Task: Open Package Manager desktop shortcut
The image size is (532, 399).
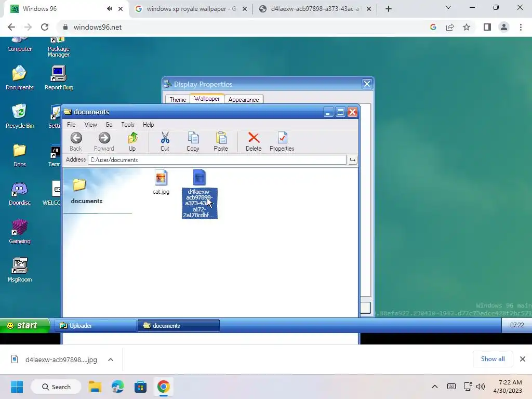Action: (x=58, y=47)
